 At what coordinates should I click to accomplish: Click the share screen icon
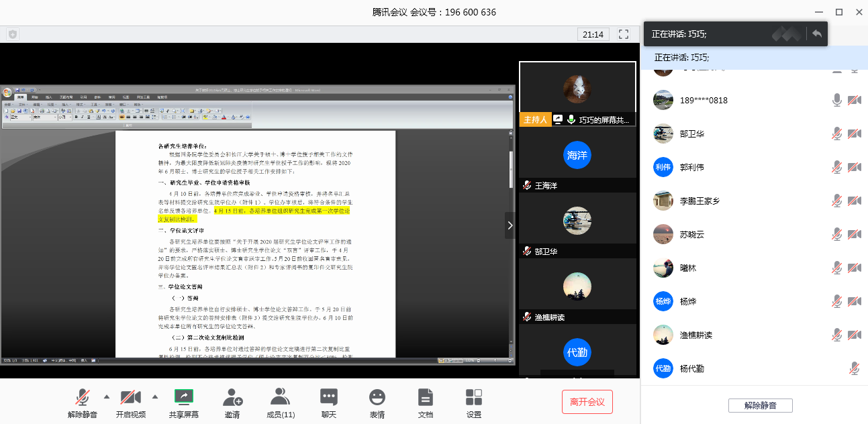[x=183, y=397]
